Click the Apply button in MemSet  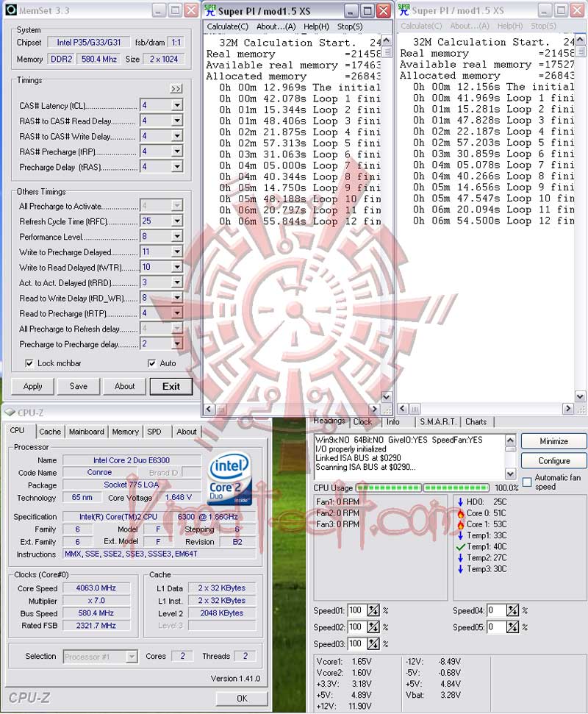click(32, 387)
